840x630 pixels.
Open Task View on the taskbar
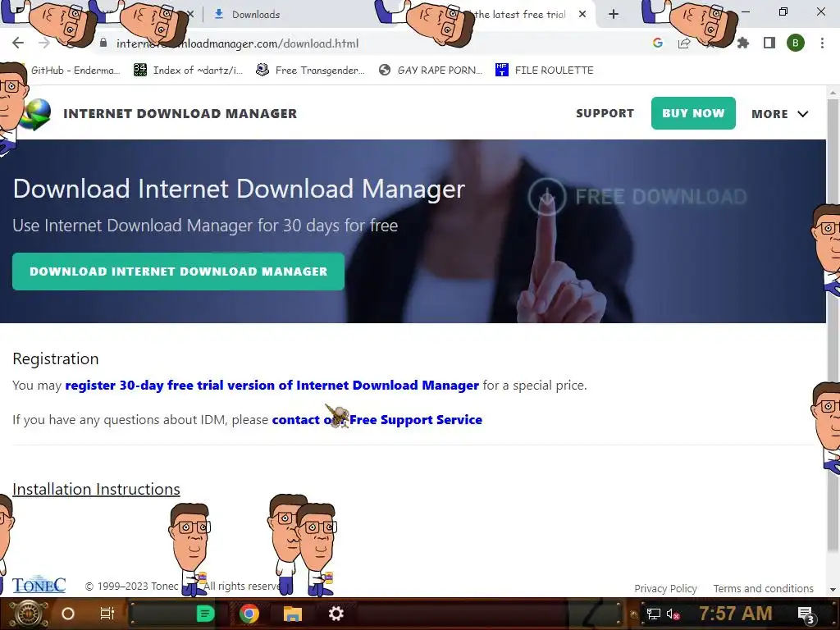point(107,614)
